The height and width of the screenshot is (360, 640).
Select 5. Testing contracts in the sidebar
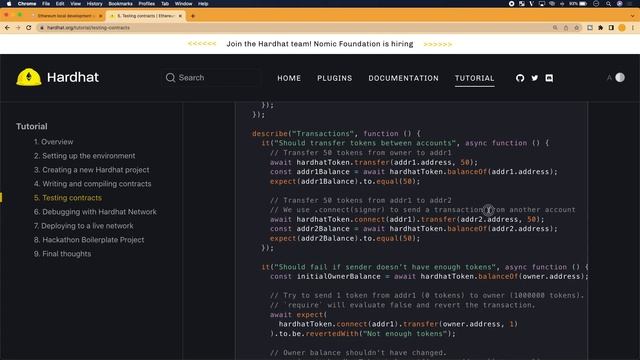[68, 198]
